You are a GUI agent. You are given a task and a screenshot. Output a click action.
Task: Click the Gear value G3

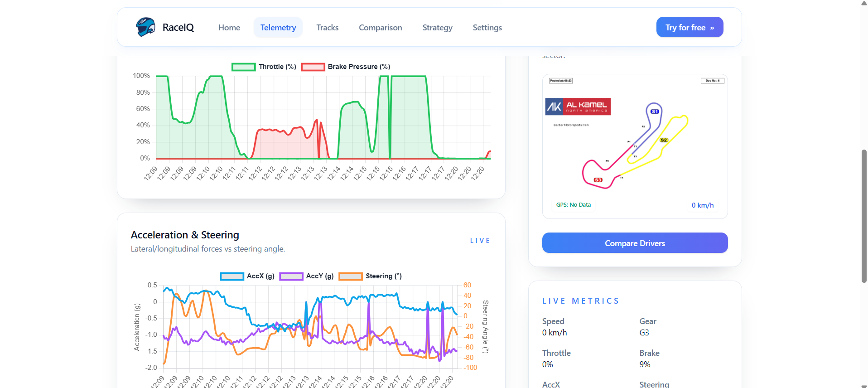644,333
